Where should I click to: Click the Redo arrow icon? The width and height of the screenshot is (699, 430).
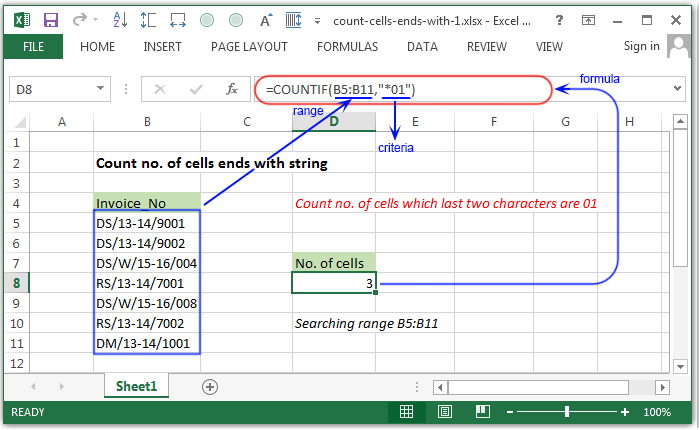(80, 20)
